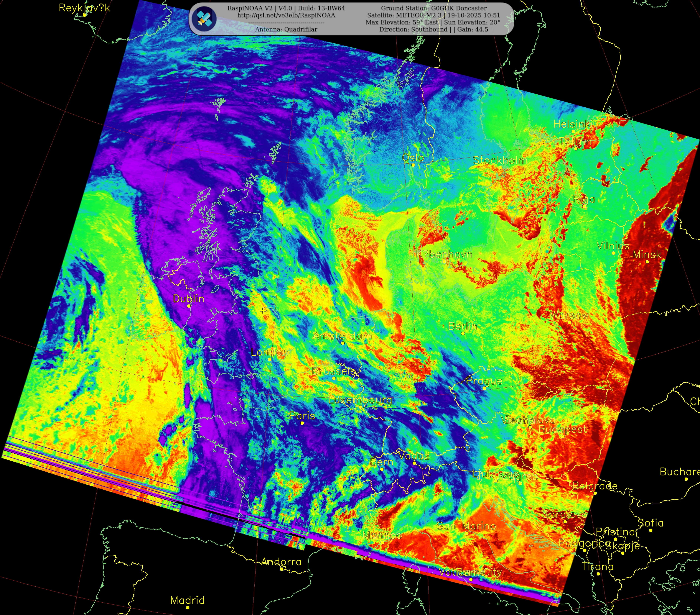Click the Andorra city label
The width and height of the screenshot is (700, 615).
(x=281, y=562)
